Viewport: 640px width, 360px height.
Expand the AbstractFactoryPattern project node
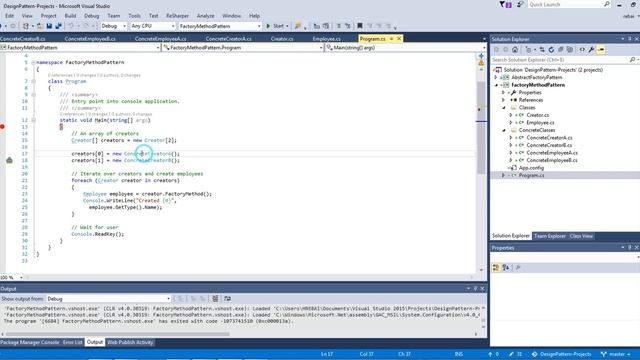(496, 77)
